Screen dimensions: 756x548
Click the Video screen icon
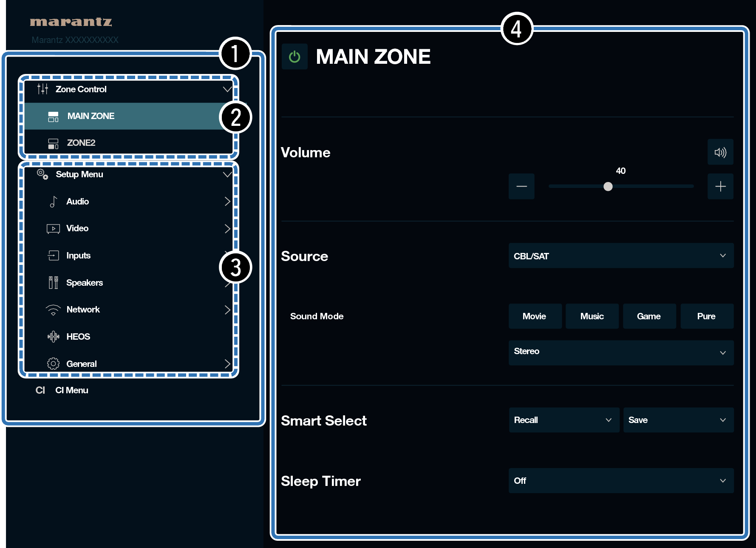53,229
